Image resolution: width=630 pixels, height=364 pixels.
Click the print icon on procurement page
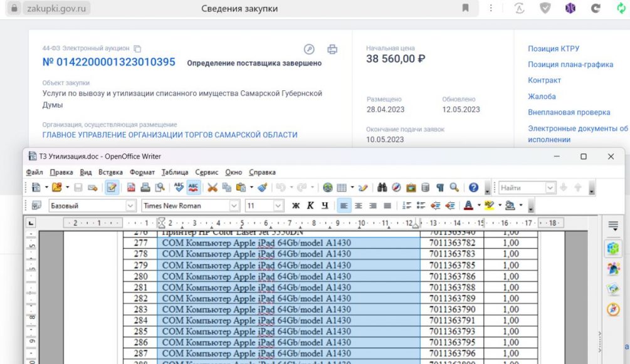tap(332, 49)
